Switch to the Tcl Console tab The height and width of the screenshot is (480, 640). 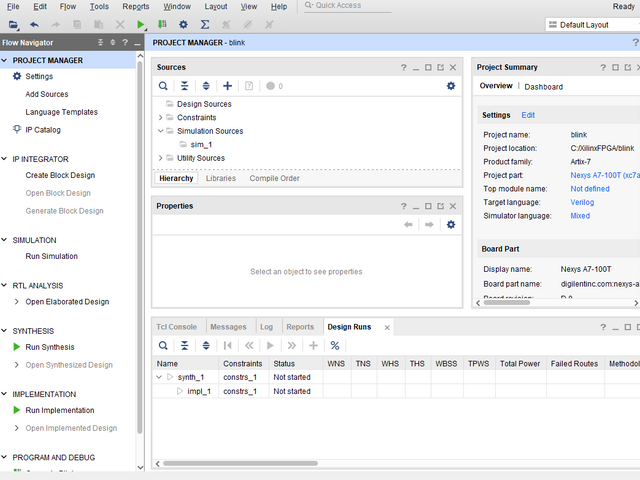tap(176, 327)
